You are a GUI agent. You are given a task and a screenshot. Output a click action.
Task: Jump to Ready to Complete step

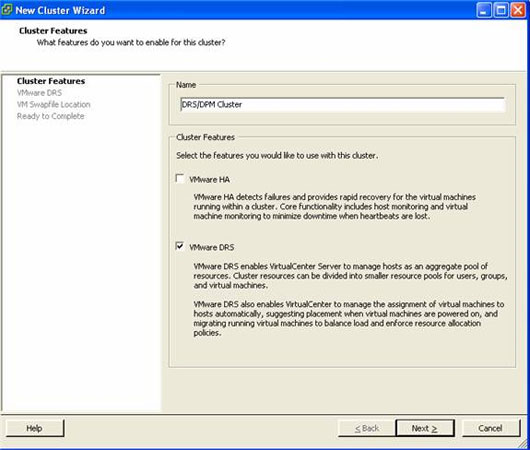[51, 116]
